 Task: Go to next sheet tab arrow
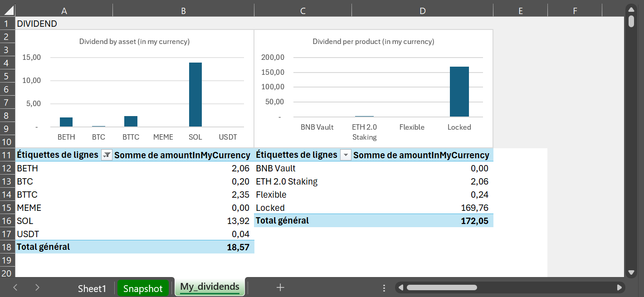coord(37,287)
